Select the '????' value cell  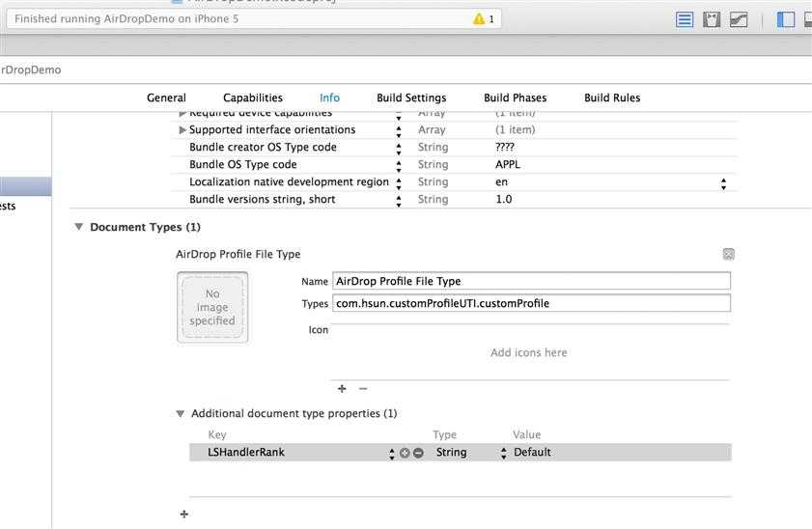pos(504,147)
